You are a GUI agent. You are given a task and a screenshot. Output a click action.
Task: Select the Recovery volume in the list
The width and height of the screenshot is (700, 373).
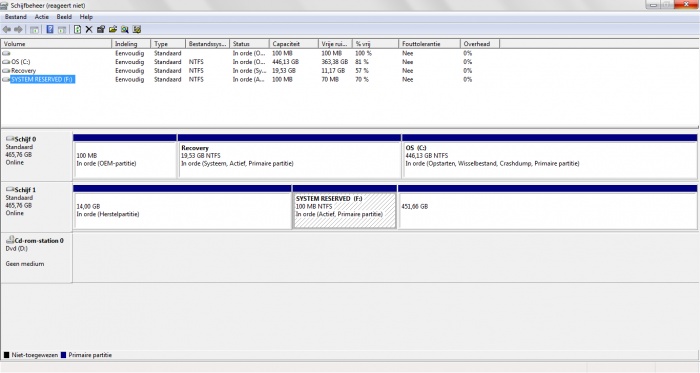coord(23,71)
